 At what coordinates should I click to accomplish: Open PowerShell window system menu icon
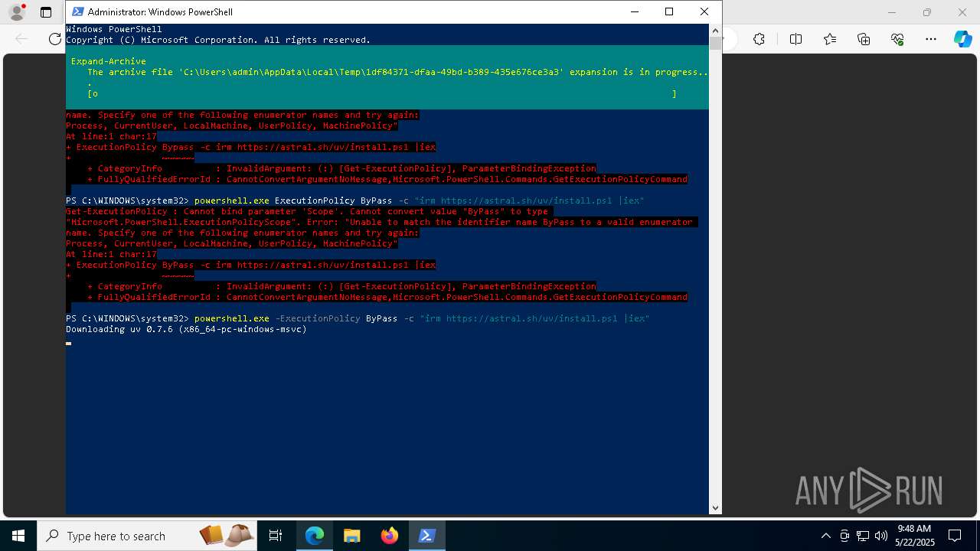(77, 11)
